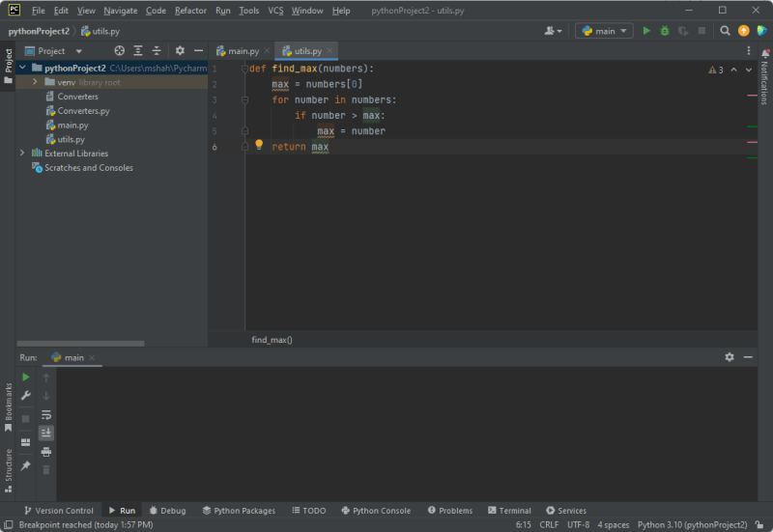
Task: Toggle scroll to end in Run console
Action: (46, 433)
